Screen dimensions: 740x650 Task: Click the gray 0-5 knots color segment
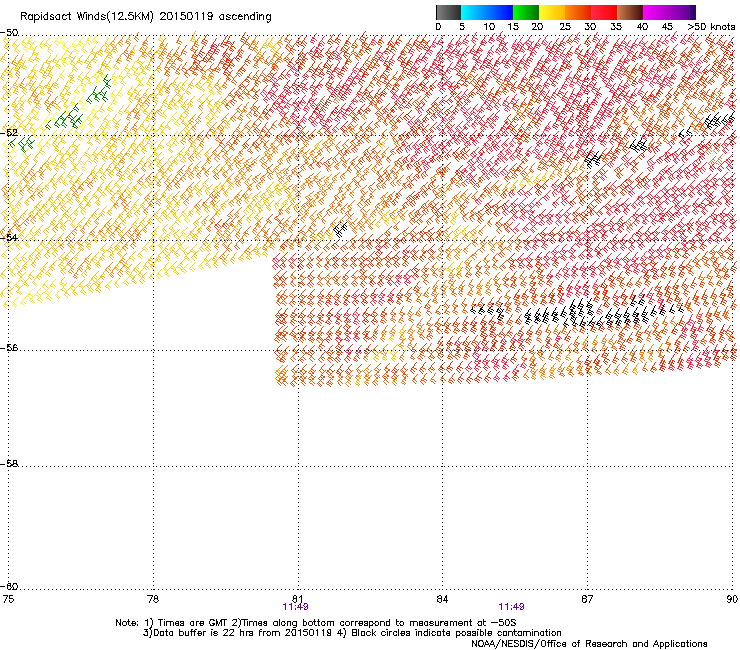[448, 12]
